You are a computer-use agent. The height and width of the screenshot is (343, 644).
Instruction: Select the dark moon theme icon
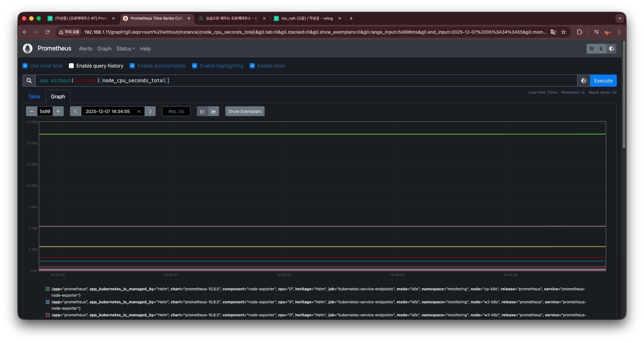pos(601,49)
